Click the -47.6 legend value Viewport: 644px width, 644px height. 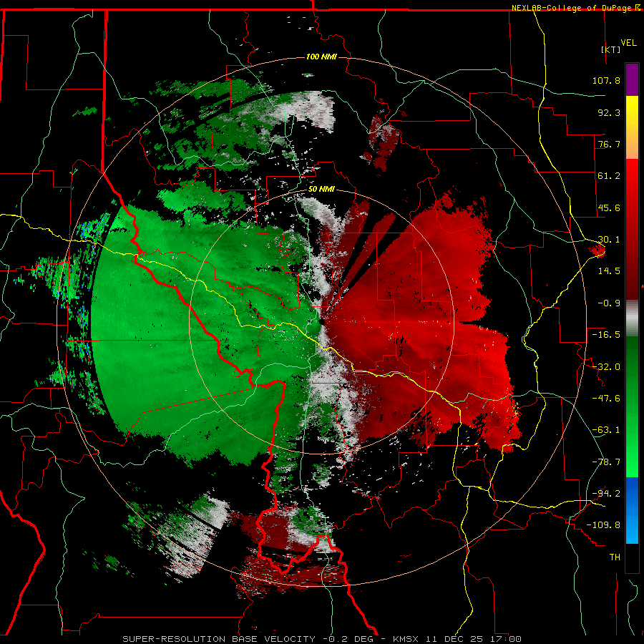[606, 399]
